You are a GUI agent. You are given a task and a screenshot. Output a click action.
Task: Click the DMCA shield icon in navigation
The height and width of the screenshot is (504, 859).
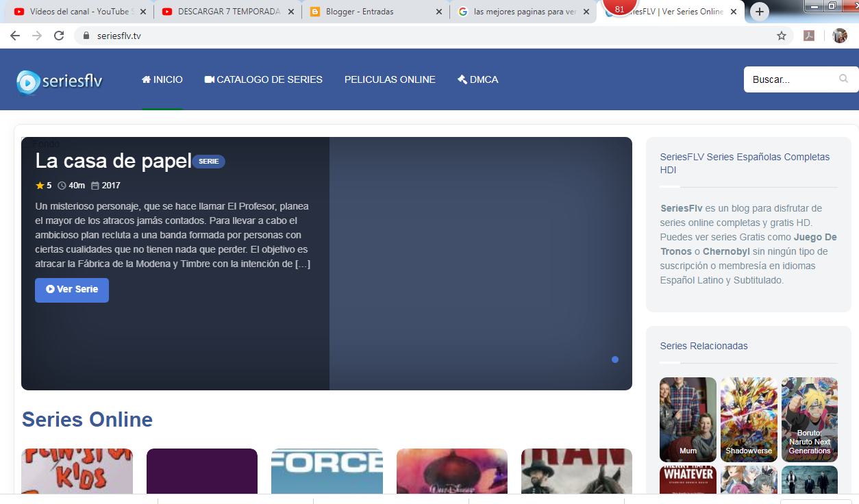(x=462, y=79)
